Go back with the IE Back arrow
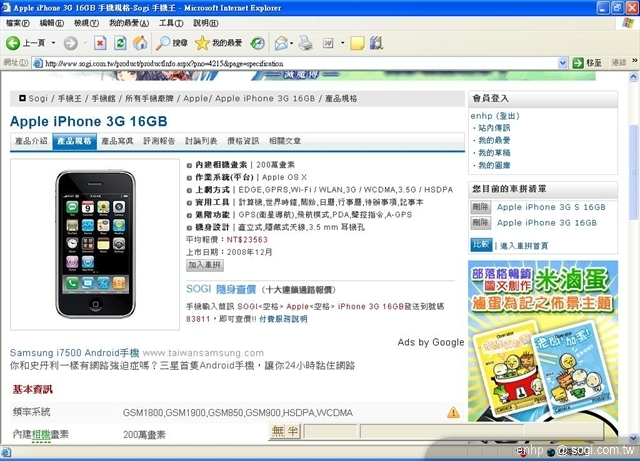The height and width of the screenshot is (461, 640). coord(13,43)
